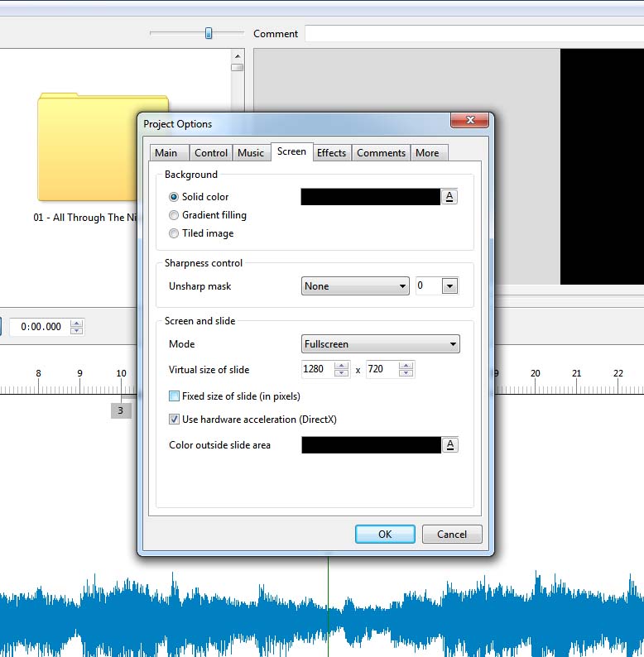Click the outside slide area color picker icon
Image resolution: width=644 pixels, height=657 pixels.
click(449, 445)
